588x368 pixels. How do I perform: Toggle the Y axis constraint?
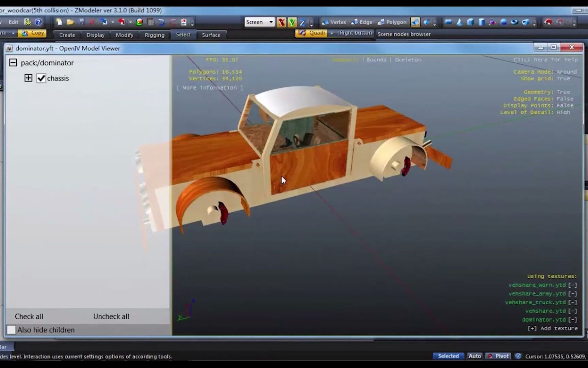pyautogui.click(x=292, y=22)
